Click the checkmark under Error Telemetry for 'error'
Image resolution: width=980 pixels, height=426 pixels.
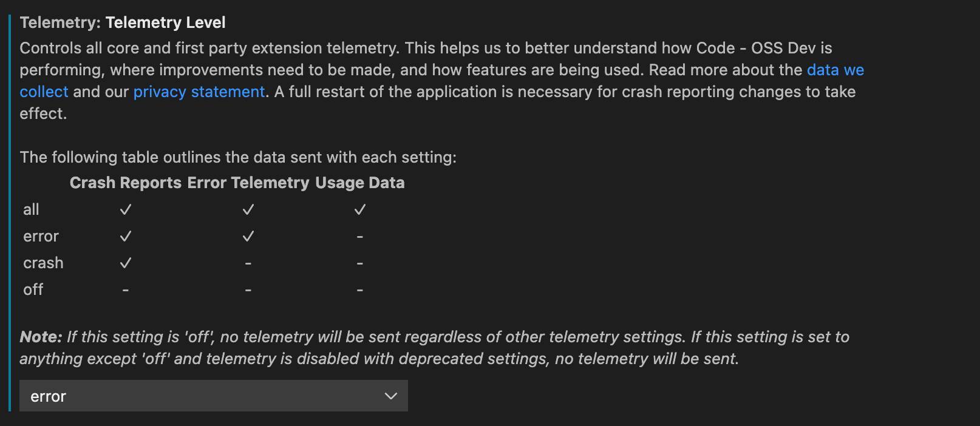pos(248,236)
